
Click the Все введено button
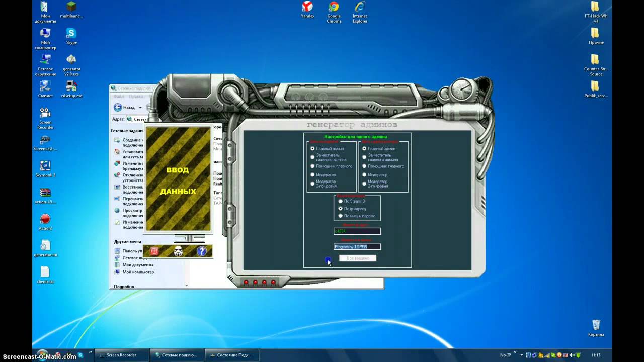pyautogui.click(x=358, y=258)
